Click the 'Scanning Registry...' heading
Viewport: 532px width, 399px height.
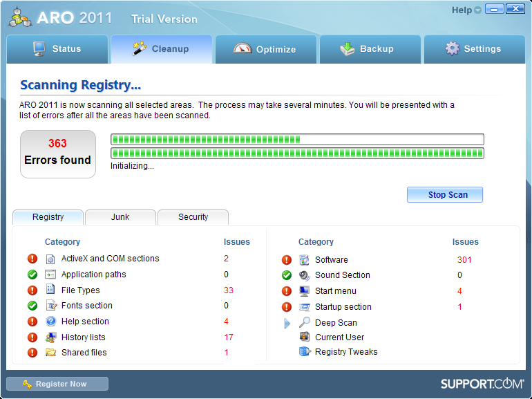pyautogui.click(x=80, y=85)
